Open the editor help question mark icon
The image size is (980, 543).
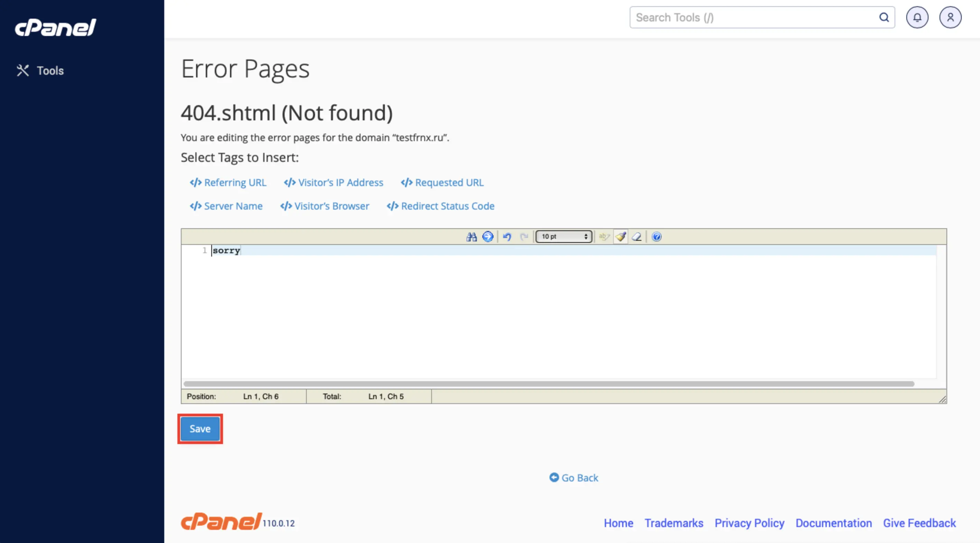[657, 237]
